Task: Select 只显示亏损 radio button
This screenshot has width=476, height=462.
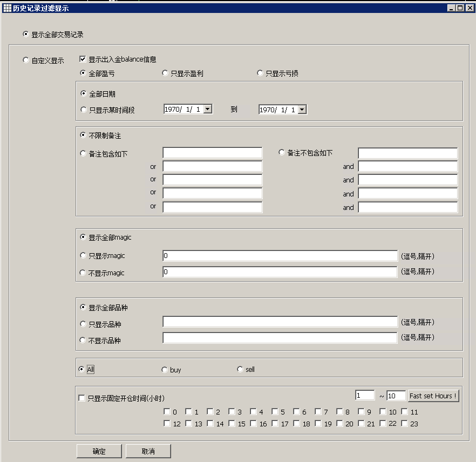Action: pyautogui.click(x=260, y=73)
